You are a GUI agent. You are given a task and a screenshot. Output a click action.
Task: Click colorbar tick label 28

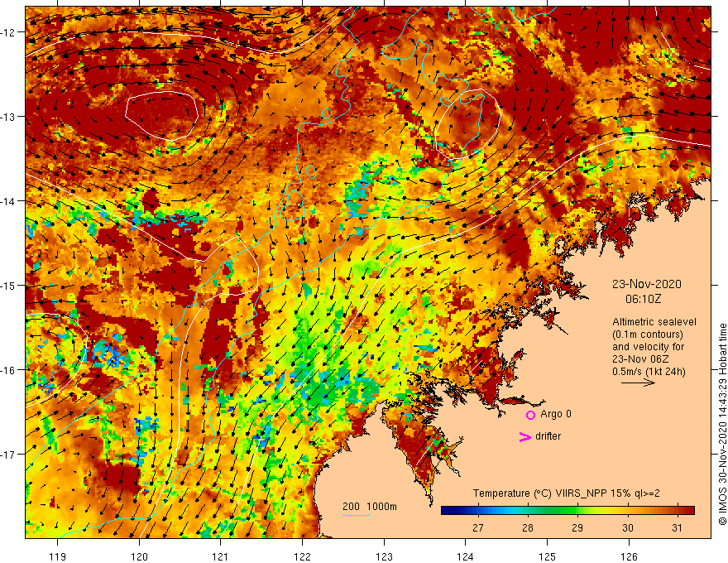point(528,527)
